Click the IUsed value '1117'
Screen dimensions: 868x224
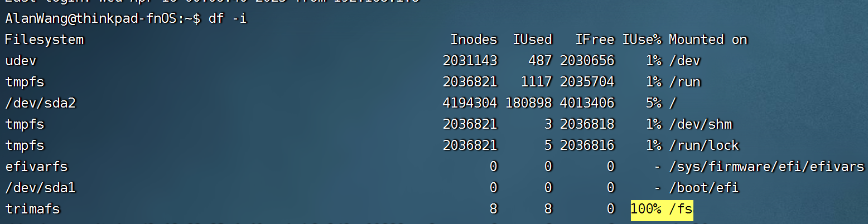point(537,82)
